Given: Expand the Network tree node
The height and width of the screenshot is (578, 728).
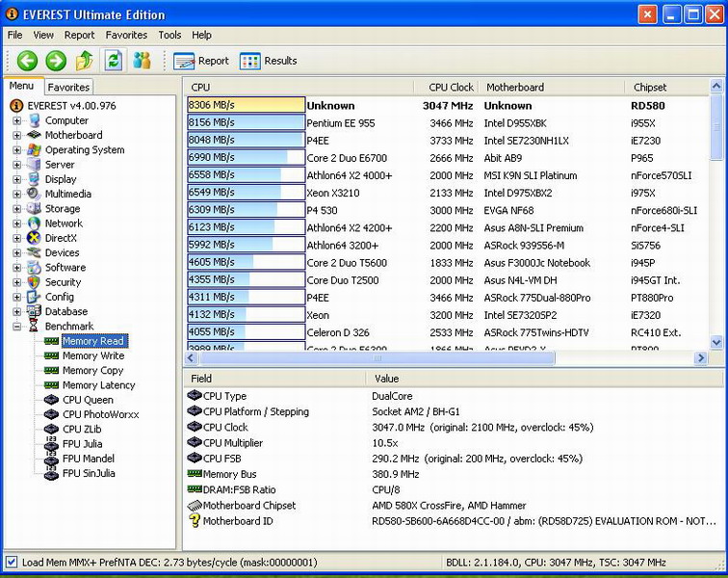Looking at the screenshot, I should click(16, 223).
